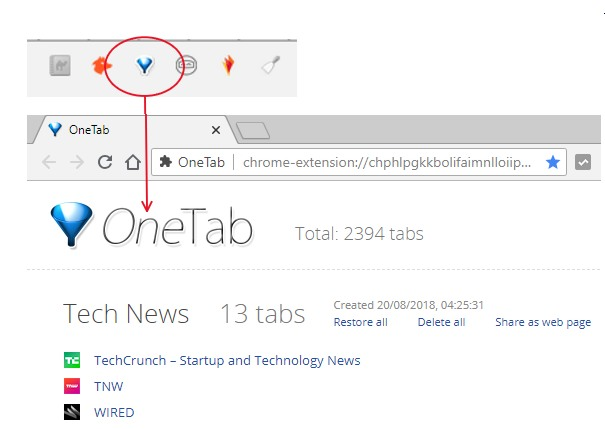The height and width of the screenshot is (429, 605).
Task: Close the OneTab tab
Action: coord(216,130)
